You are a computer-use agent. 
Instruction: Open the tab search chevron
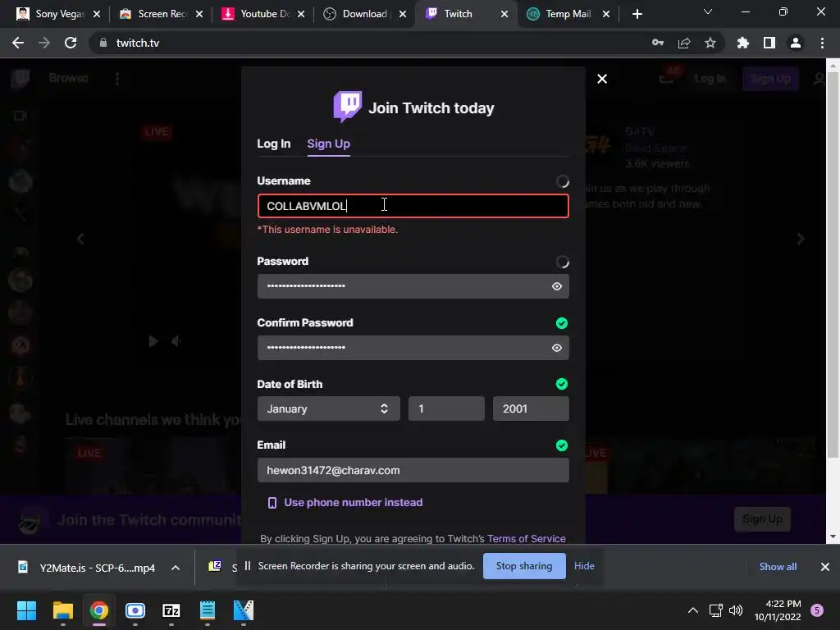(708, 11)
